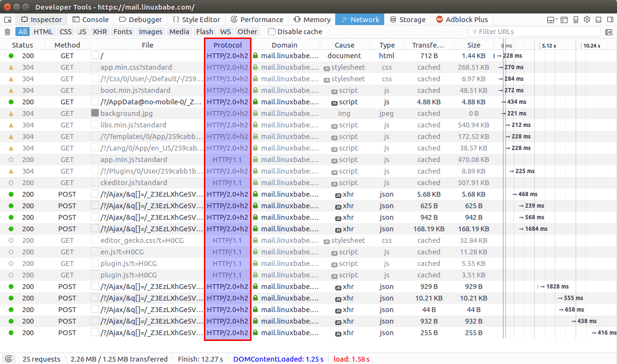Screen dimensions: 617x364
Task: Filter requests by XHR type
Action: 100,32
